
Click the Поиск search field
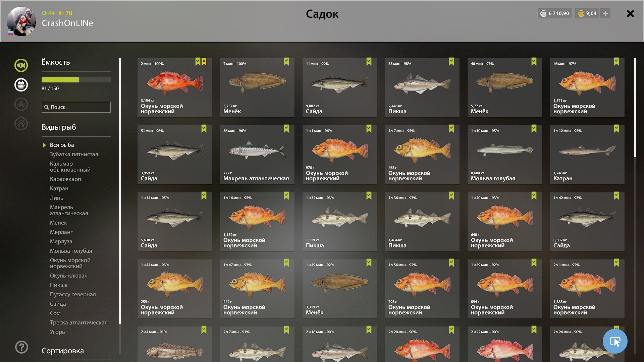76,107
